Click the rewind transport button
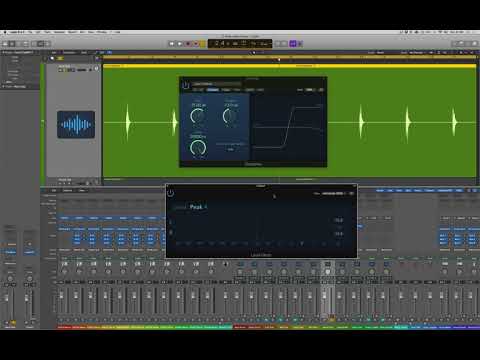Viewport: 480px width, 360px height. (172, 44)
